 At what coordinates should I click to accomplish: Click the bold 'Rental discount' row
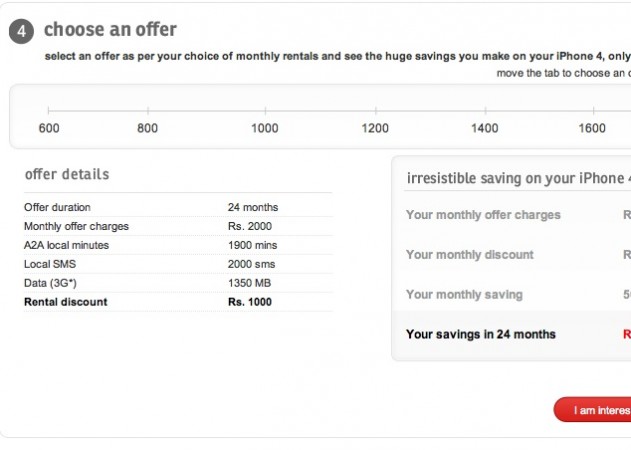tap(65, 302)
